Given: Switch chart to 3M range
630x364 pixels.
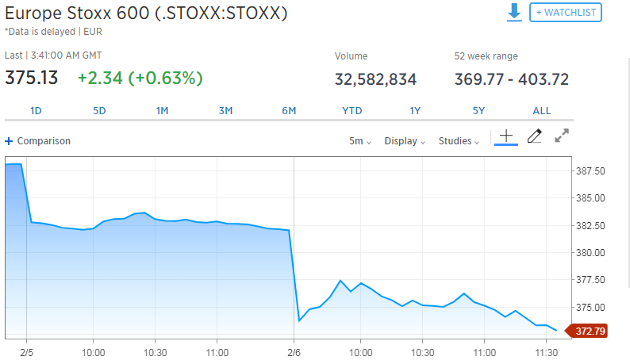Looking at the screenshot, I should coord(225,111).
